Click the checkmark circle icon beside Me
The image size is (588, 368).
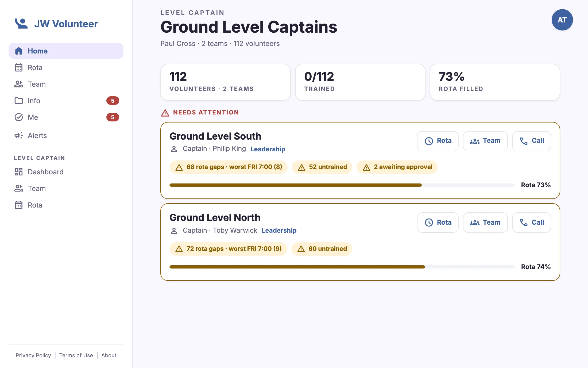[19, 117]
